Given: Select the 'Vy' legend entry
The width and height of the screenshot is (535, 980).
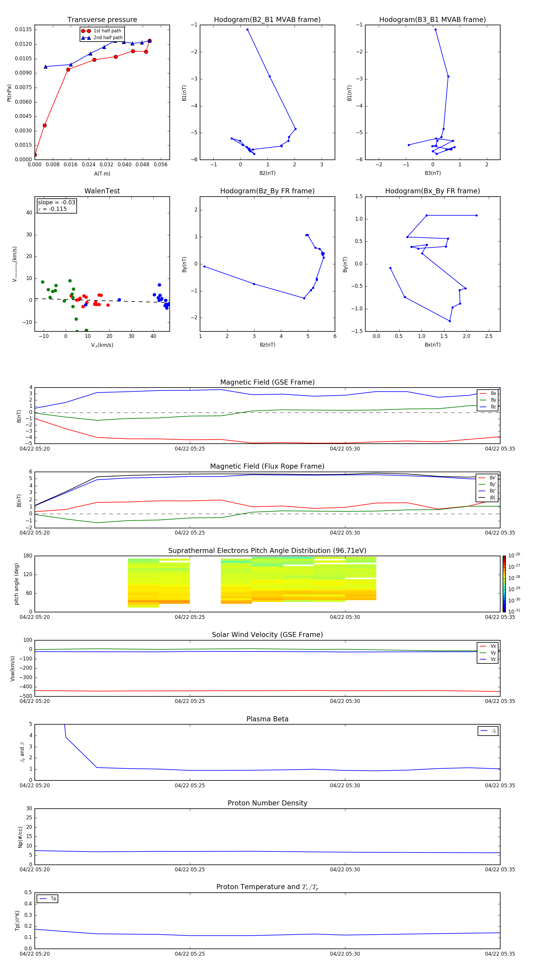Looking at the screenshot, I should point(488,652).
